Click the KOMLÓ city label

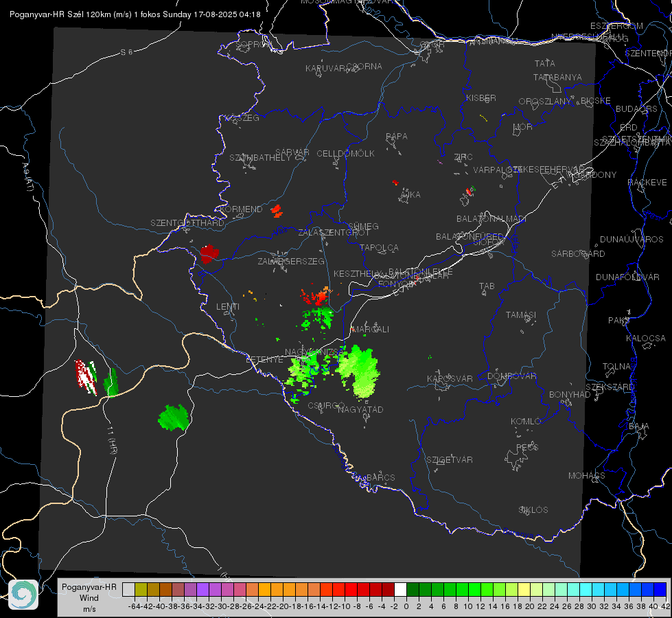[526, 421]
